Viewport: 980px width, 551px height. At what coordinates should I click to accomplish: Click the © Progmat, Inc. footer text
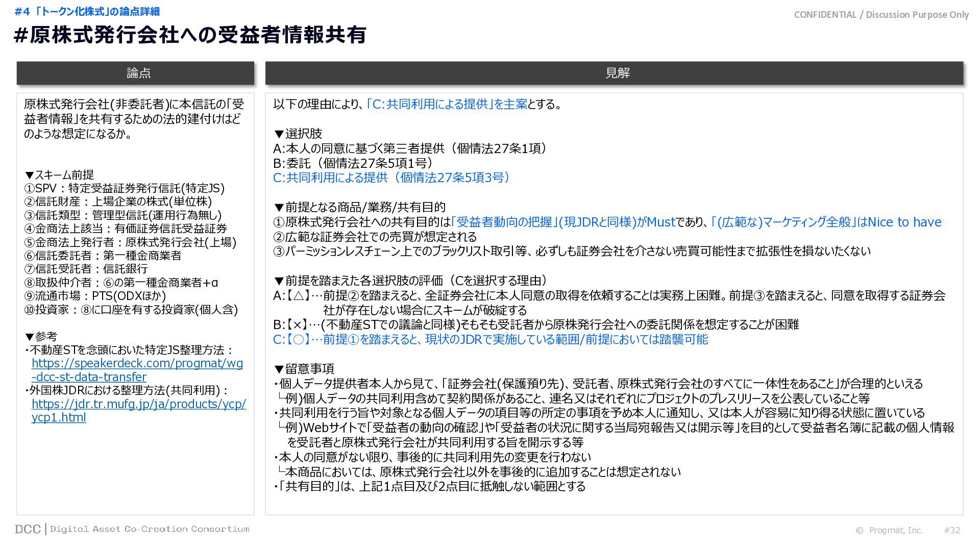coord(889,530)
